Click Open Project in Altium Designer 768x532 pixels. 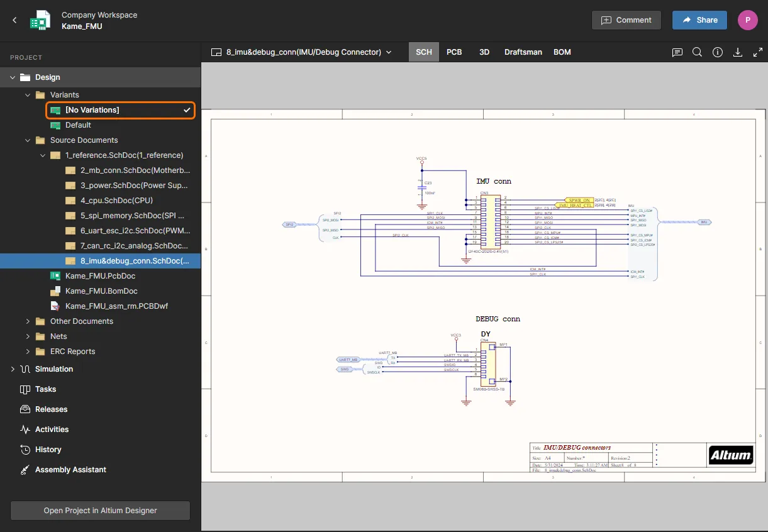(99, 510)
